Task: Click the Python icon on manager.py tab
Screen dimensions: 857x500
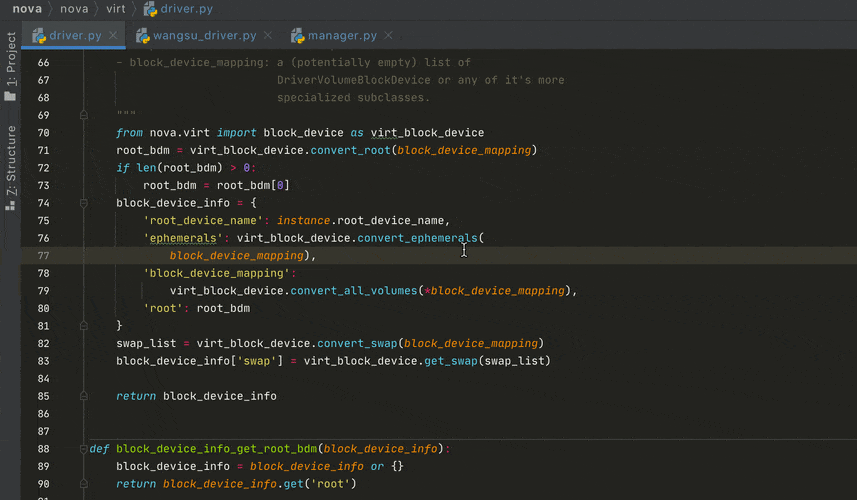Action: (x=297, y=36)
